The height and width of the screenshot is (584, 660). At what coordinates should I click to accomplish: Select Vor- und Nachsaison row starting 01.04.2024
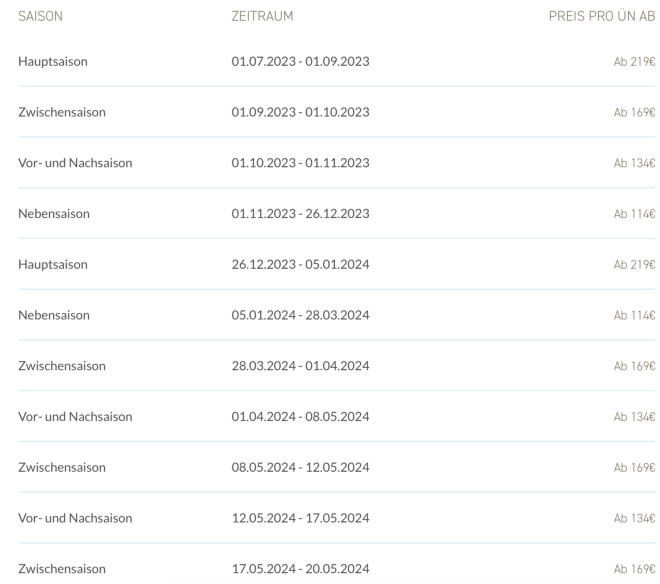pos(337,417)
